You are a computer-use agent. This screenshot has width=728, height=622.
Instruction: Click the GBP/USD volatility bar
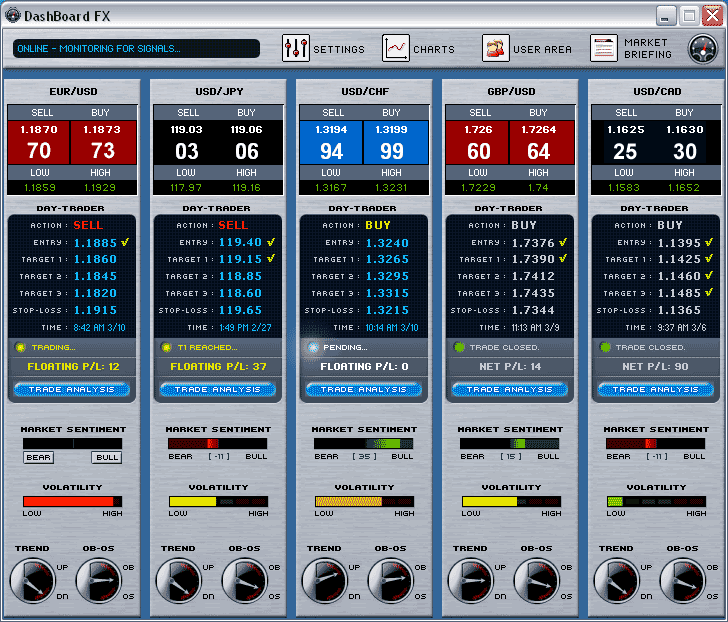[511, 501]
